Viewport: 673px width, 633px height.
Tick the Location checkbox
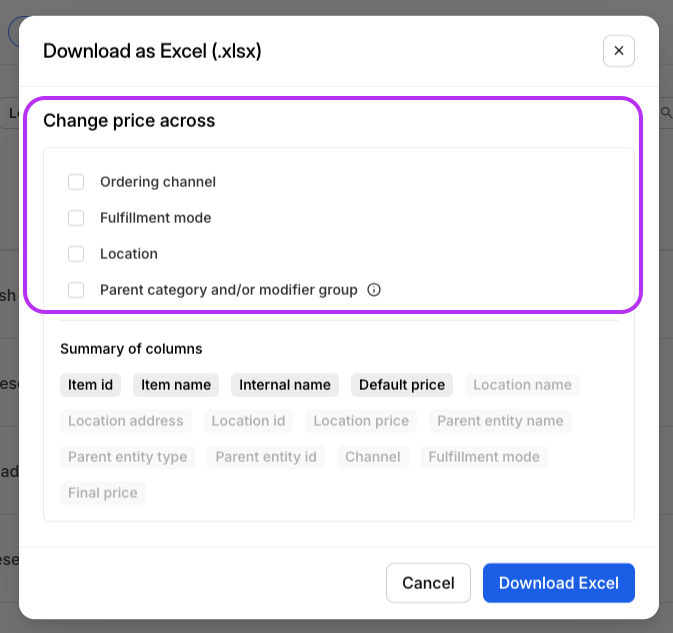(76, 254)
